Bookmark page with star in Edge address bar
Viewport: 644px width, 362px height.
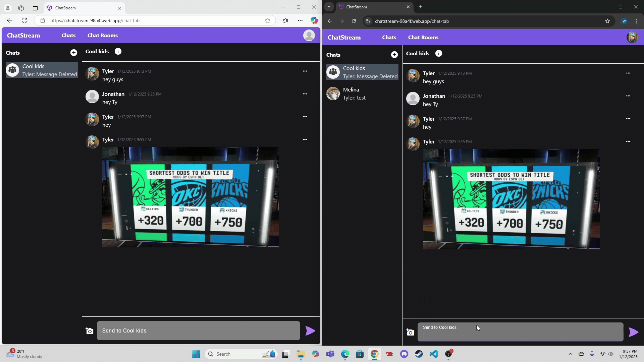pos(268,20)
